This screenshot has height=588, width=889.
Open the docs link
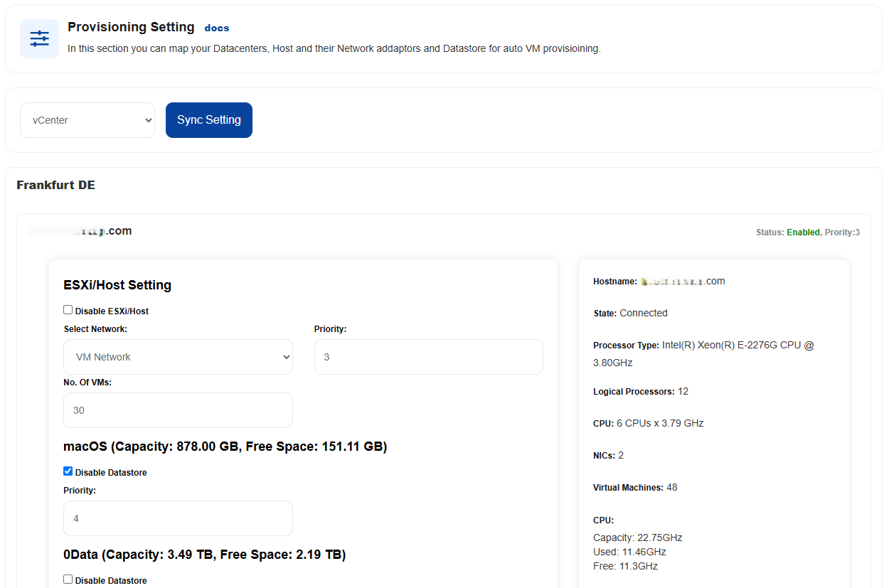pos(217,28)
